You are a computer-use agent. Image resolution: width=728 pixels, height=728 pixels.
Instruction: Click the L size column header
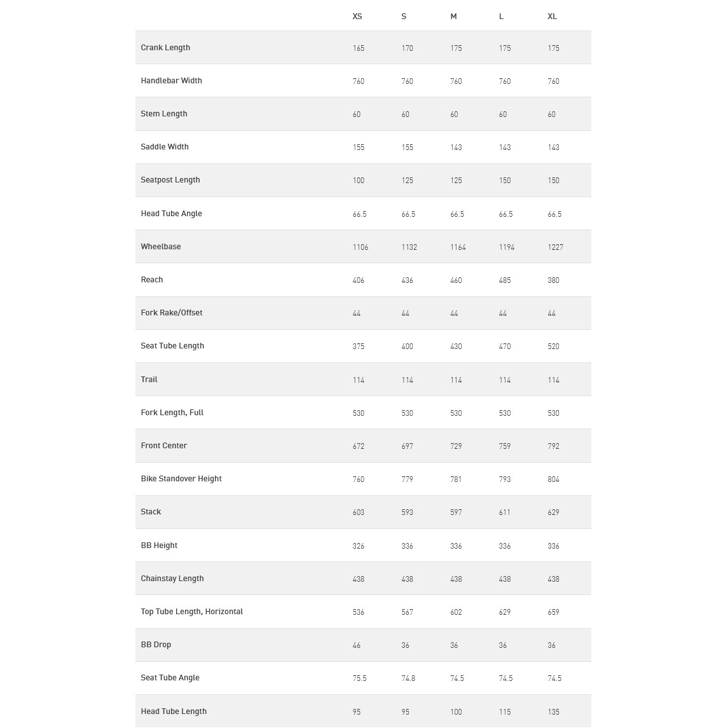[x=501, y=17]
